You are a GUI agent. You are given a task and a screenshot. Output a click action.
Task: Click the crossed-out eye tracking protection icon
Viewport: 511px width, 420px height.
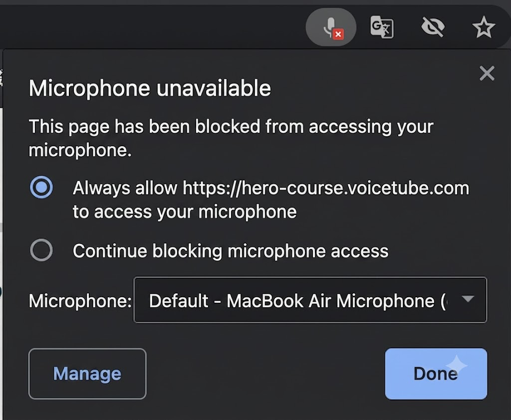coord(433,27)
